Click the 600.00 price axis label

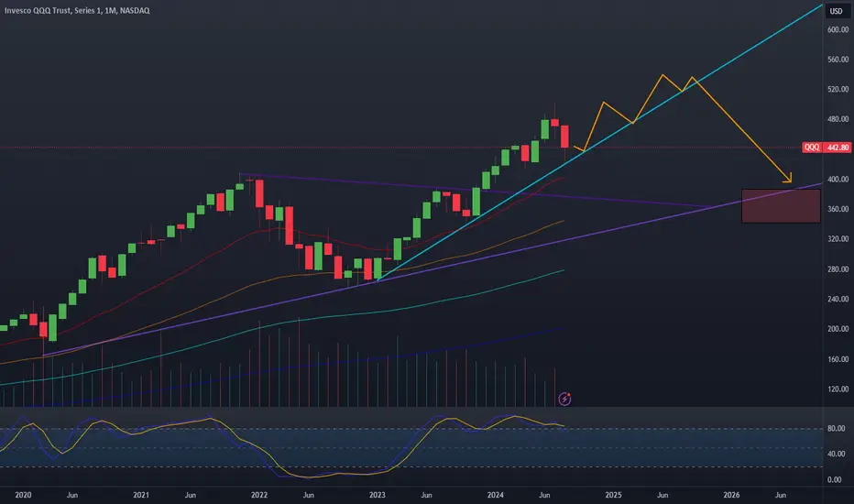838,29
